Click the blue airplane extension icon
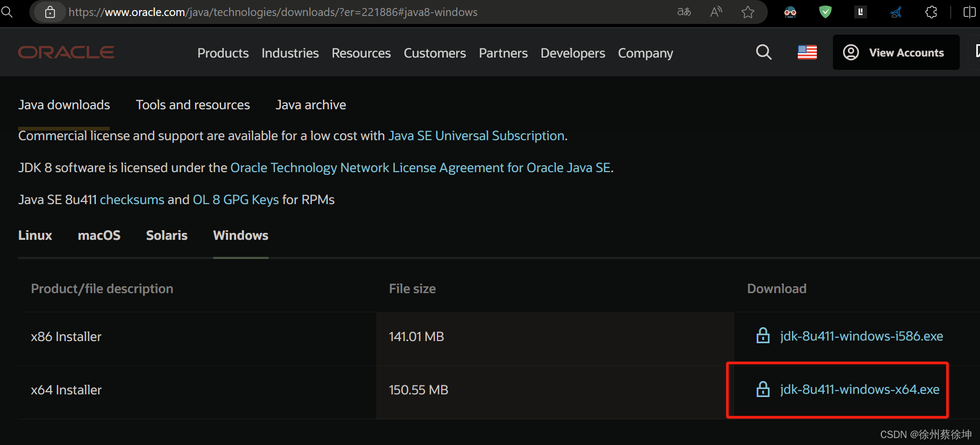Viewport: 980px width, 445px height. [896, 12]
